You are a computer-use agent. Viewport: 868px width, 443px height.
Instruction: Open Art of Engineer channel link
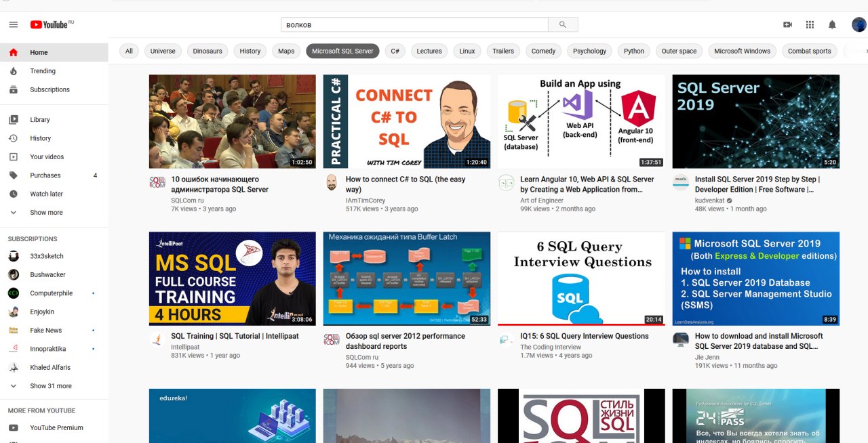[542, 201]
